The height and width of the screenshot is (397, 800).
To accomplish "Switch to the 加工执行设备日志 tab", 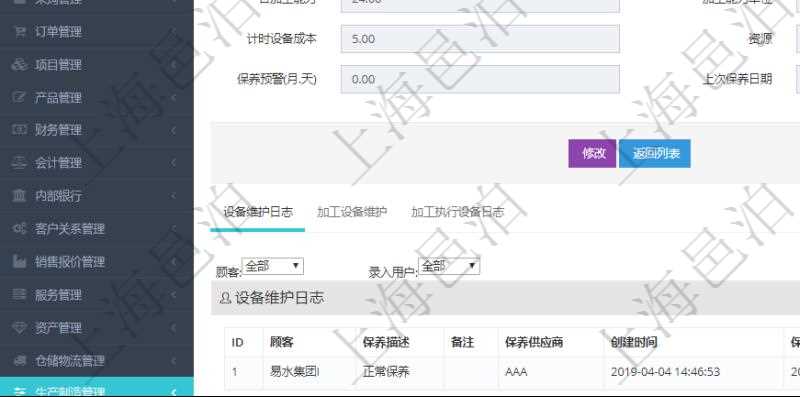I will click(x=457, y=212).
